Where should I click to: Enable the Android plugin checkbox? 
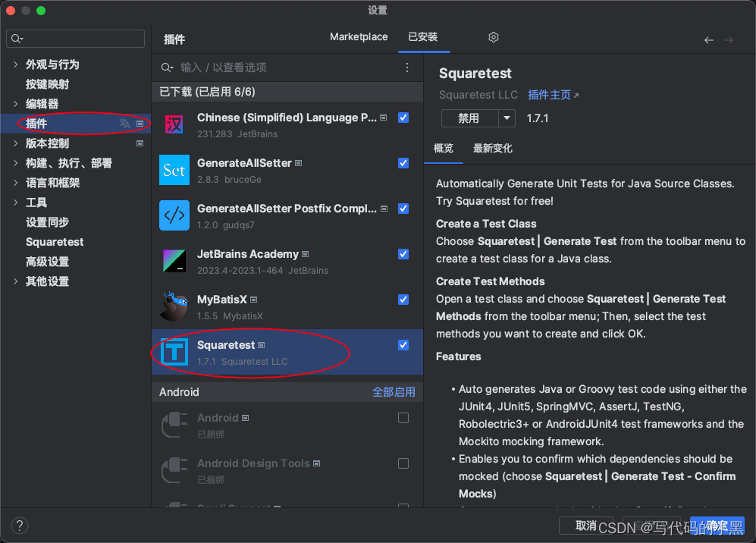pos(403,418)
